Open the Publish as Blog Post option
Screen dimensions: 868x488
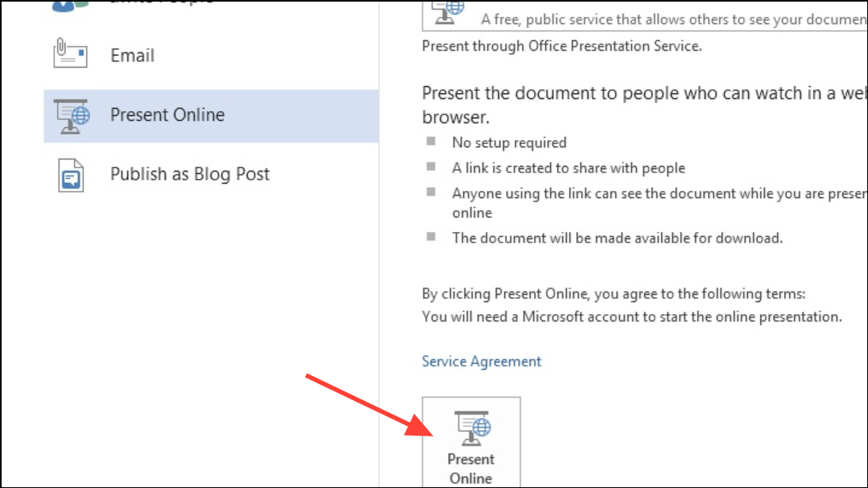click(x=190, y=175)
